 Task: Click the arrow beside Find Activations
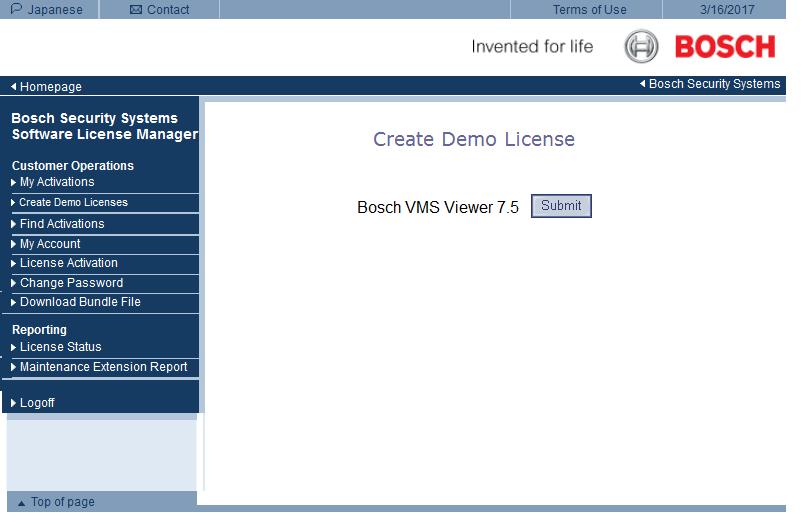13,224
